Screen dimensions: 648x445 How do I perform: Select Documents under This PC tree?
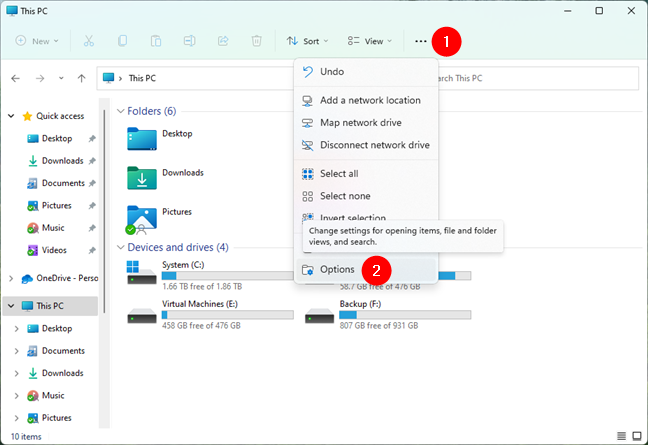click(x=63, y=351)
